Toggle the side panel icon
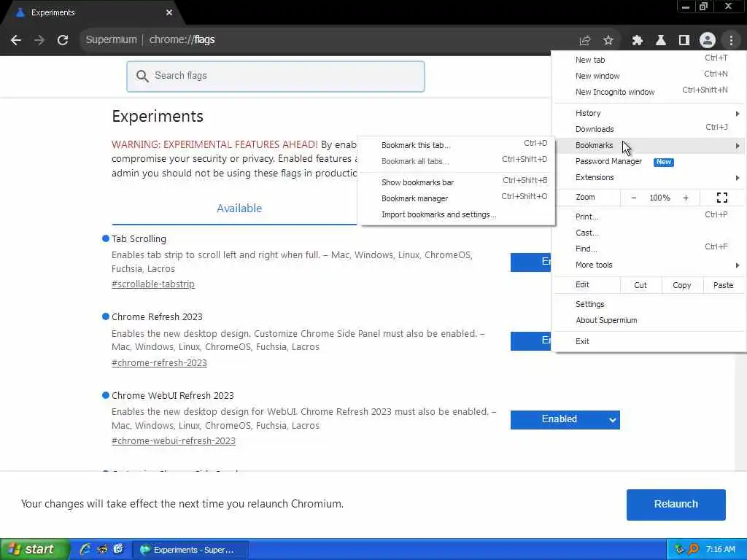Image resolution: width=747 pixels, height=560 pixels. pyautogui.click(x=684, y=41)
